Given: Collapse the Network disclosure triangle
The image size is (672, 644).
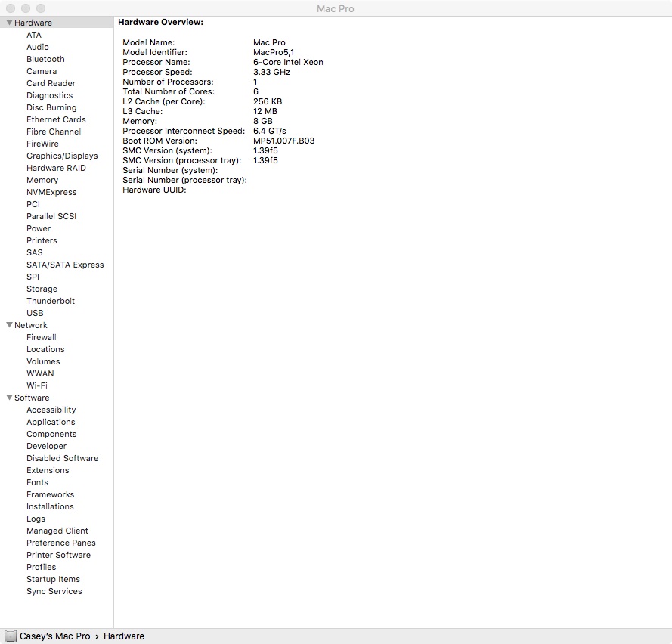Looking at the screenshot, I should (x=9, y=325).
